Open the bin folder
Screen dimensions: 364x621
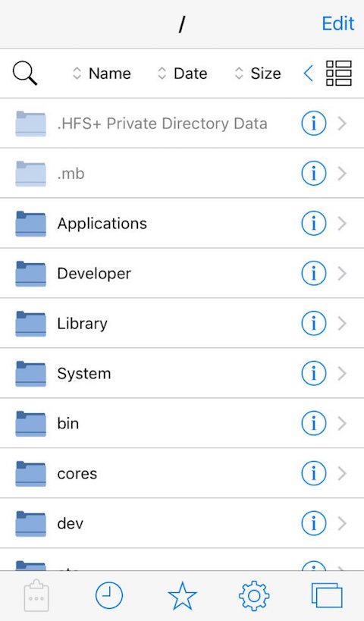[182, 423]
